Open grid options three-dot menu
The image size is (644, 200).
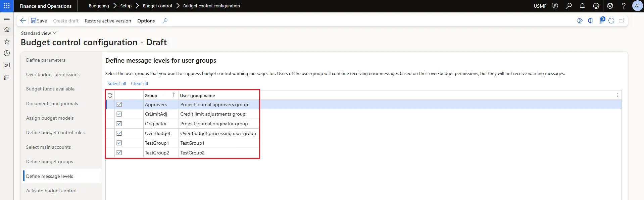coord(617,95)
